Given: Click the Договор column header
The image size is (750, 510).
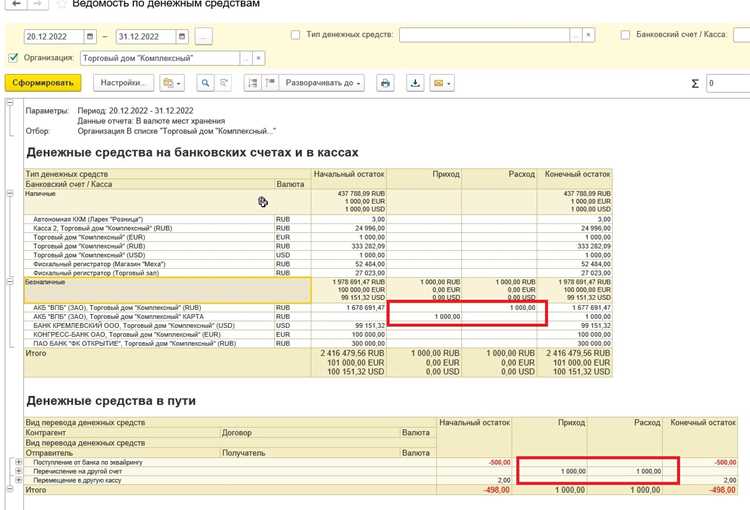Looking at the screenshot, I should coord(236,432).
